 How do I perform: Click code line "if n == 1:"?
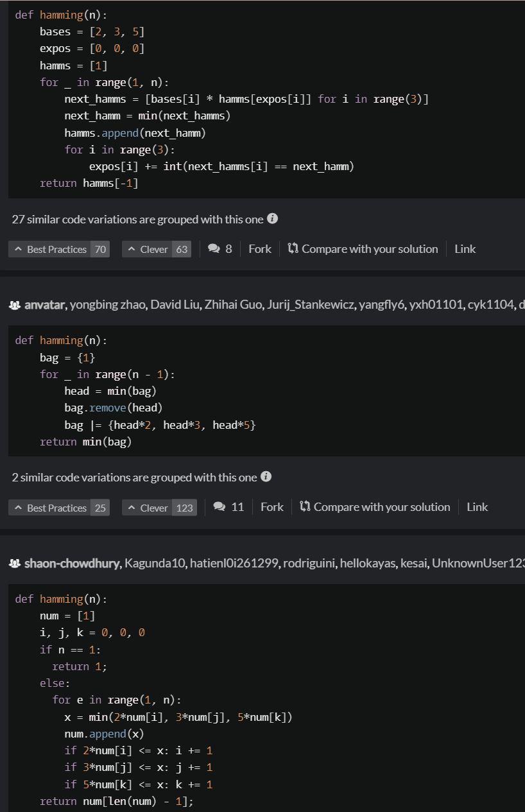pos(71,650)
